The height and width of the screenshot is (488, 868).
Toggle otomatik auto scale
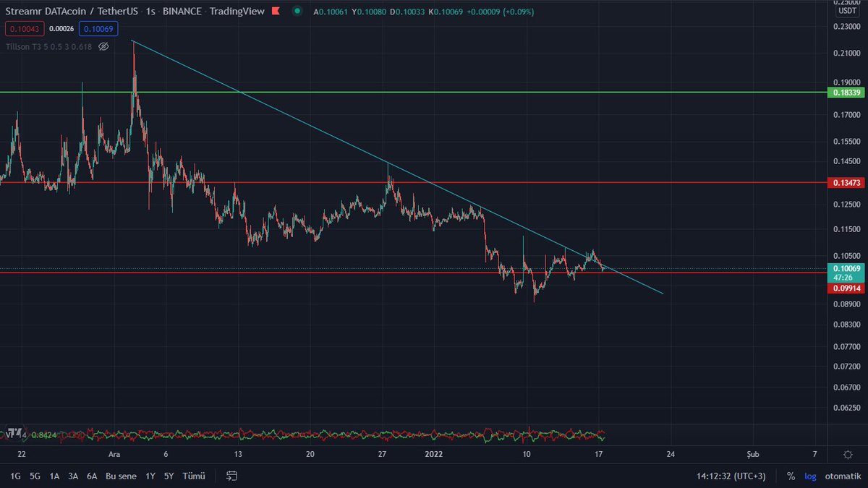click(x=843, y=476)
